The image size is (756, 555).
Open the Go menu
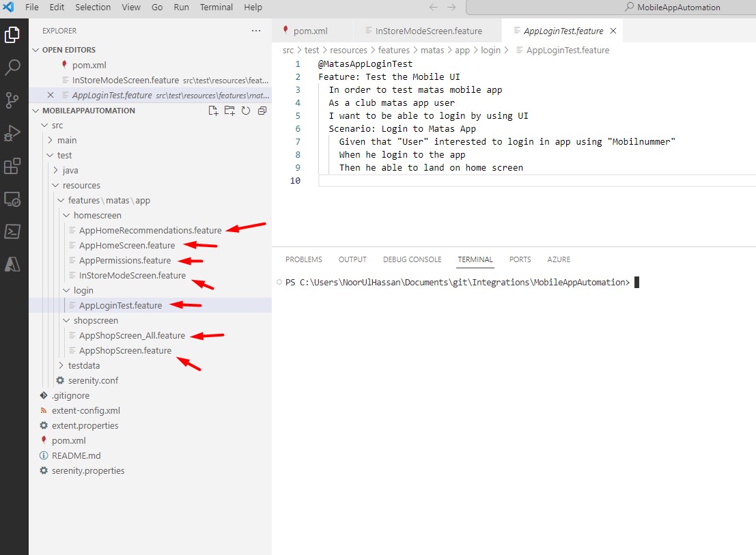coord(157,8)
